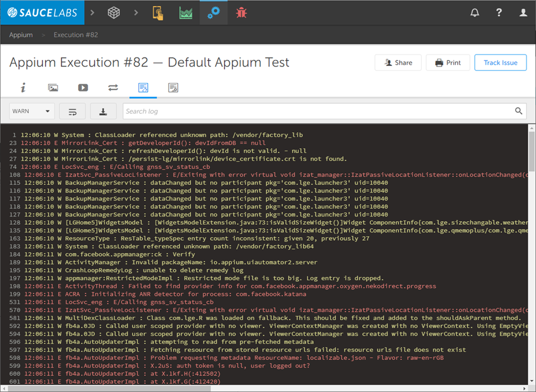Select log line 128 LGHome5 WidgetsModel weather

269,222
